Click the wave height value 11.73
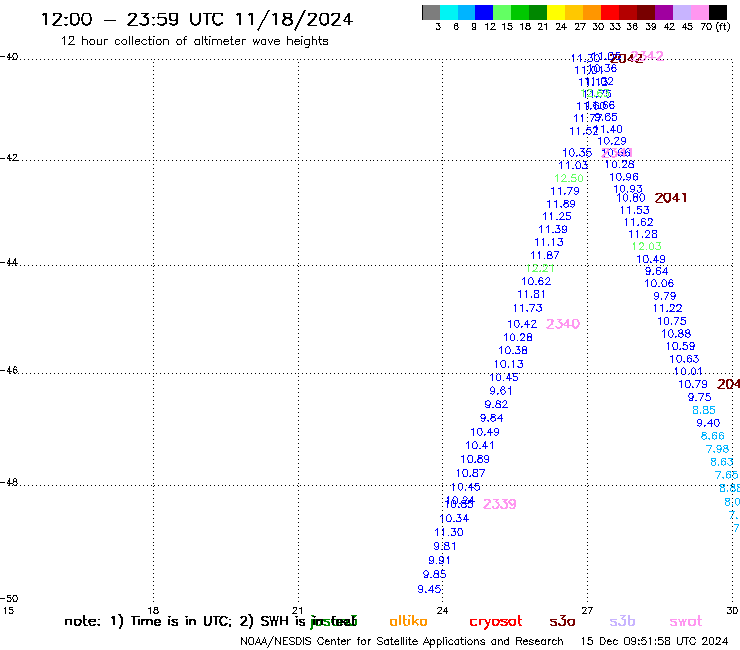This screenshot has height=650, width=740. [528, 308]
